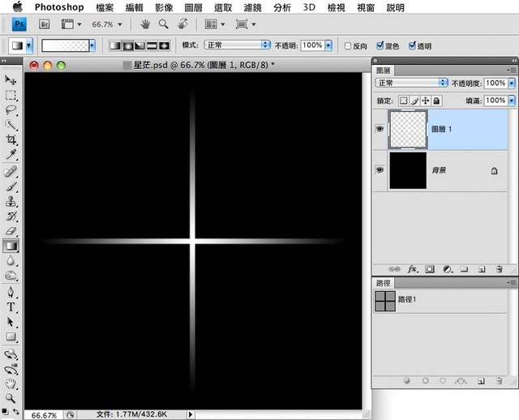Add a layer mask
Image resolution: width=519 pixels, height=420 pixels.
pos(430,269)
